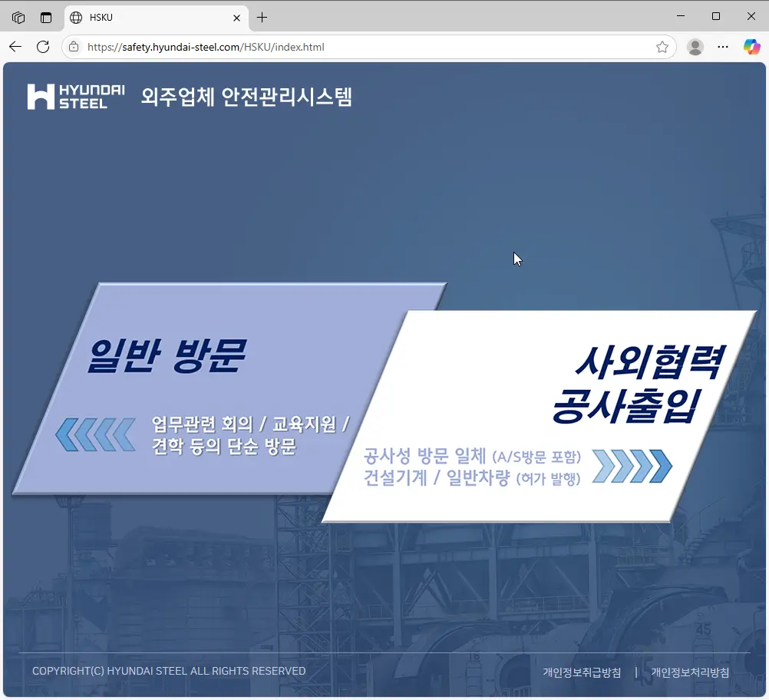Screen dimensions: 769x700
Task: Open the browser settings ellipsis menu
Action: click(722, 47)
